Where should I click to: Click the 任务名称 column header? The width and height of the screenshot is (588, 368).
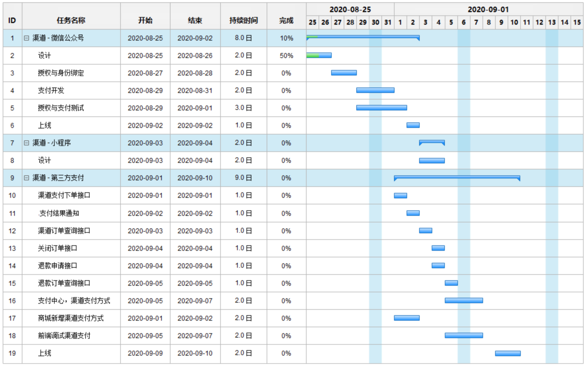click(71, 20)
